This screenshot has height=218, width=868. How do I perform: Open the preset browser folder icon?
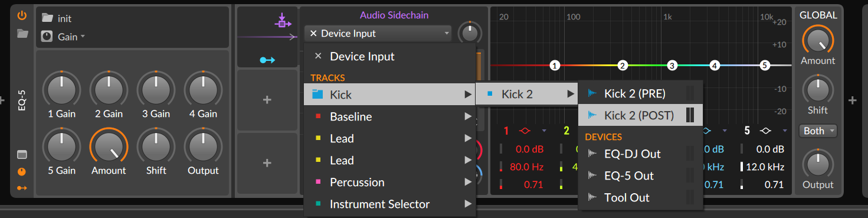[22, 34]
